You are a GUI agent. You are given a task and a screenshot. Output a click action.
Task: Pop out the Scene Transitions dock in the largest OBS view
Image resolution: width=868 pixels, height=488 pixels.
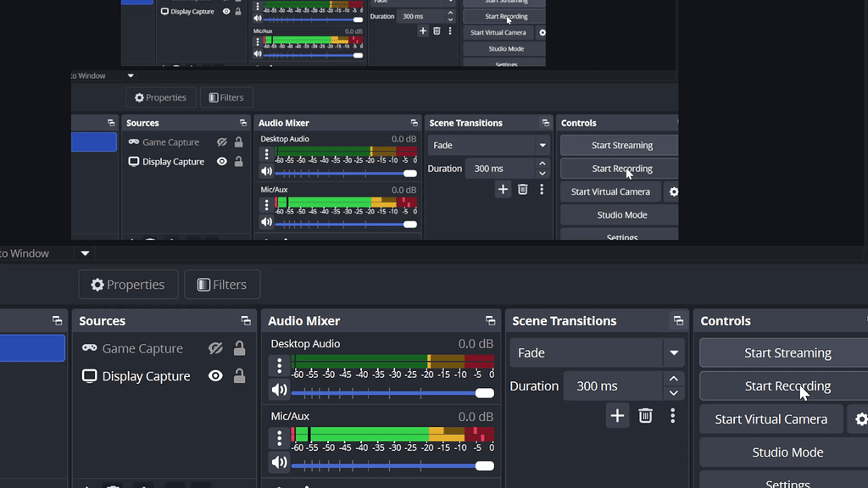(x=678, y=321)
